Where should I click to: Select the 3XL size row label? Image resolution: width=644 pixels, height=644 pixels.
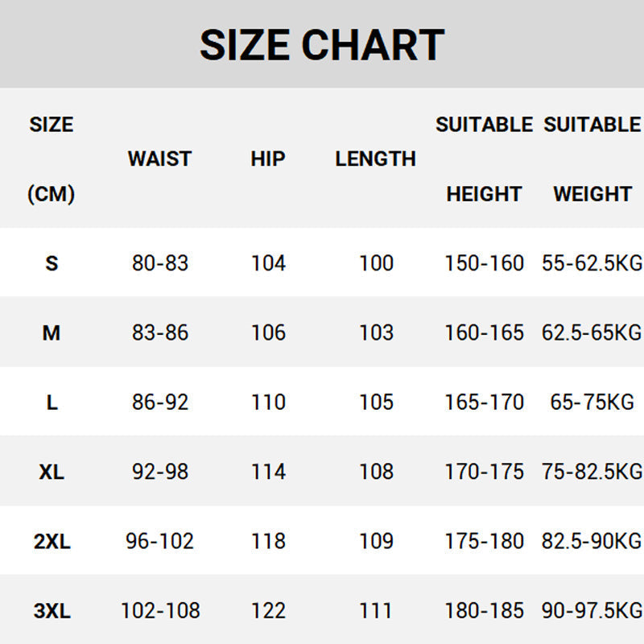[x=52, y=611]
